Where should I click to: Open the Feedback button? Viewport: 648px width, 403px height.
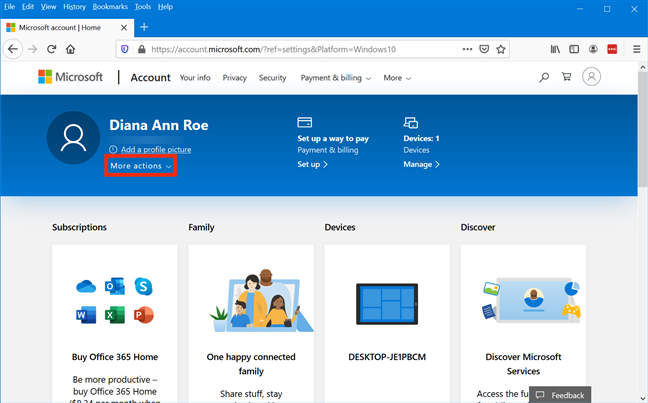(x=560, y=395)
